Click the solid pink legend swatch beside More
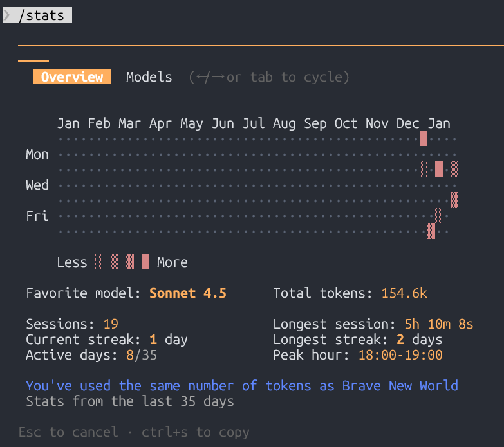 [145, 262]
